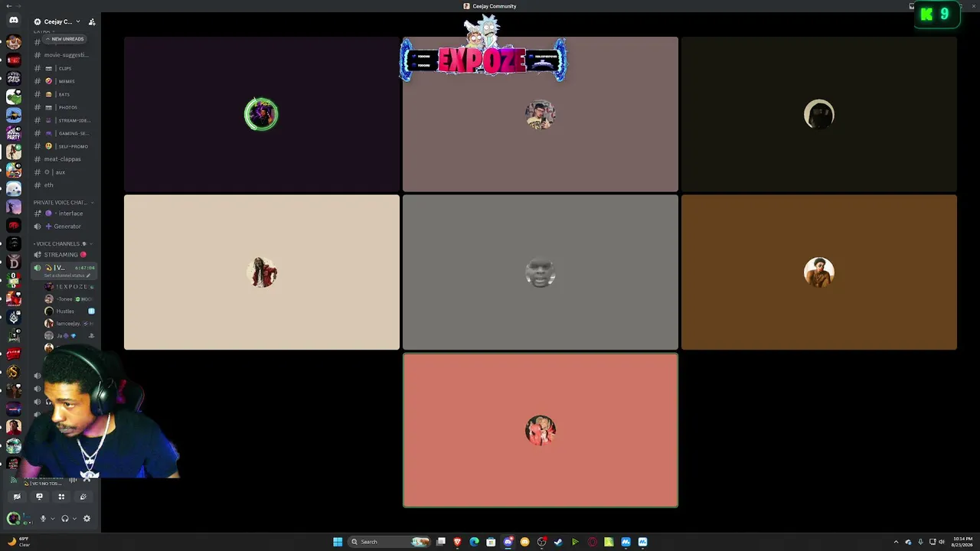Focus the brown call participant tile
The width and height of the screenshot is (980, 551).
819,272
